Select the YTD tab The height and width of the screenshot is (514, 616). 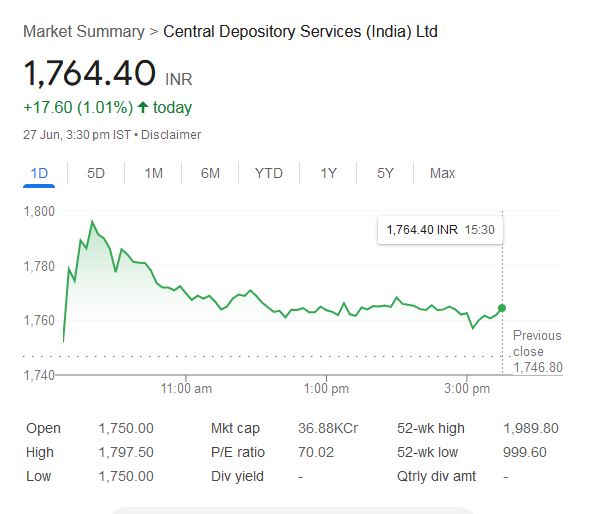tap(268, 173)
